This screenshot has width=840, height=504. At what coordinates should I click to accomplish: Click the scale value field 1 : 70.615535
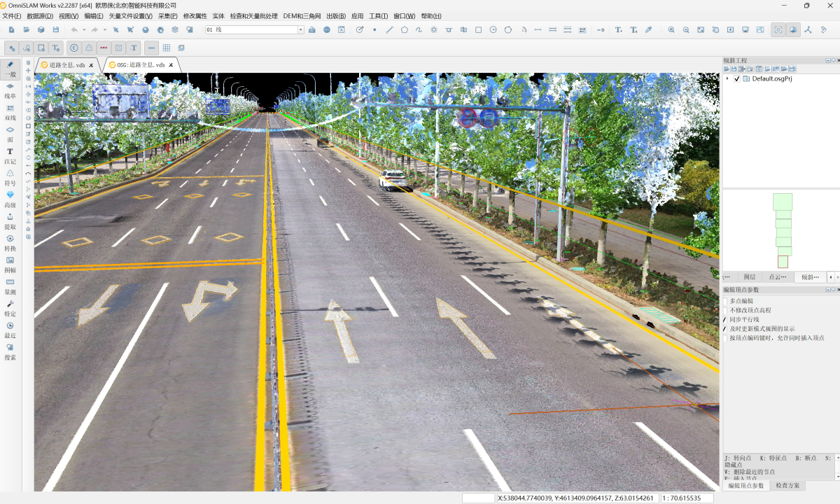pyautogui.click(x=687, y=498)
